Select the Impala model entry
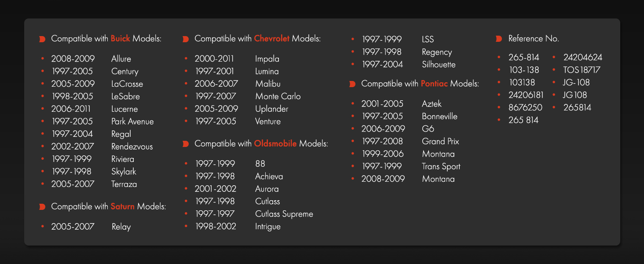 pos(267,59)
